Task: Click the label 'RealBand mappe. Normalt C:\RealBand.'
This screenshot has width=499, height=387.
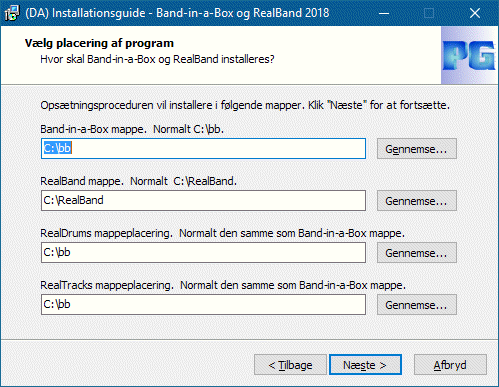Action: 138,181
